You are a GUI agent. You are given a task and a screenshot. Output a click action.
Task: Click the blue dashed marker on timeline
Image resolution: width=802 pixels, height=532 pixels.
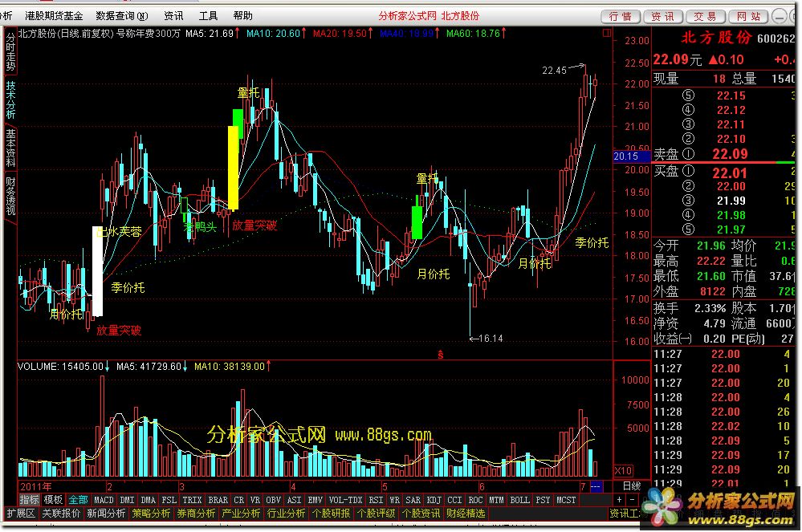pyautogui.click(x=596, y=486)
